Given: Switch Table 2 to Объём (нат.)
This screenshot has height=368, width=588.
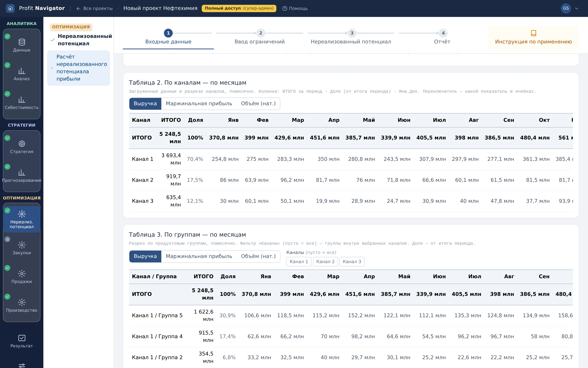Looking at the screenshot, I should [258, 104].
